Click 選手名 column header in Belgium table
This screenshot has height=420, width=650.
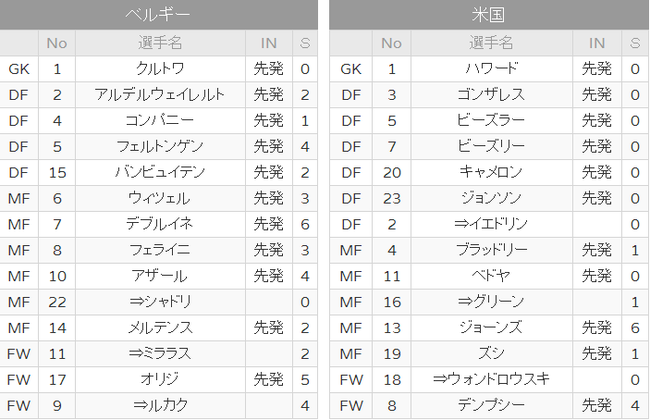160,43
